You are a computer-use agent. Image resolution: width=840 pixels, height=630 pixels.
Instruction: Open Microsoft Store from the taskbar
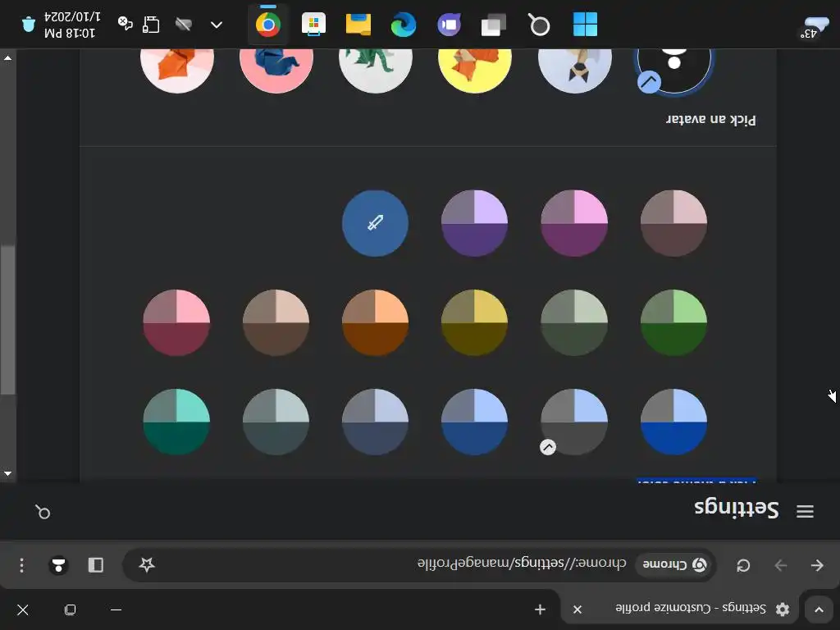[x=313, y=25]
